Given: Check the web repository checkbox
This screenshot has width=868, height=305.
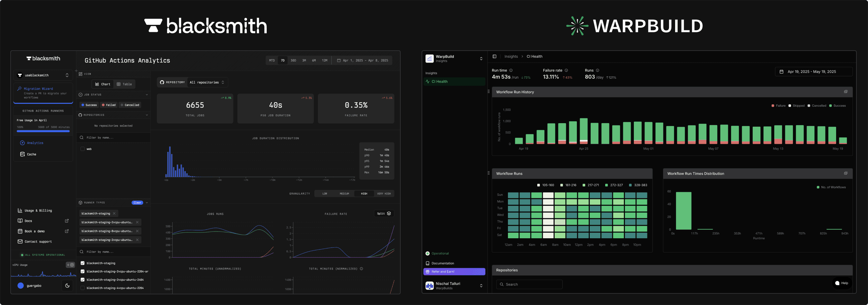Looking at the screenshot, I should point(82,149).
